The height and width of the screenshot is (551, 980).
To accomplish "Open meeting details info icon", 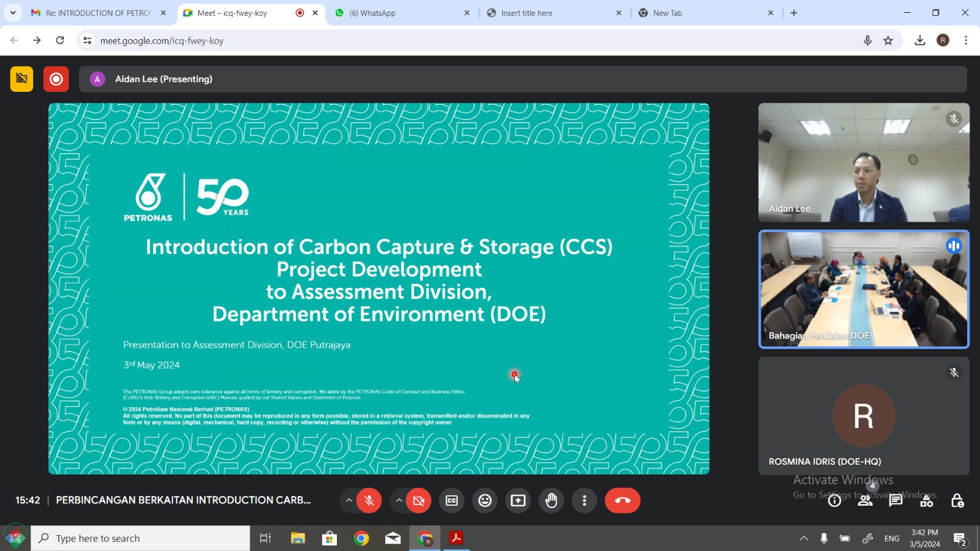I will 834,501.
